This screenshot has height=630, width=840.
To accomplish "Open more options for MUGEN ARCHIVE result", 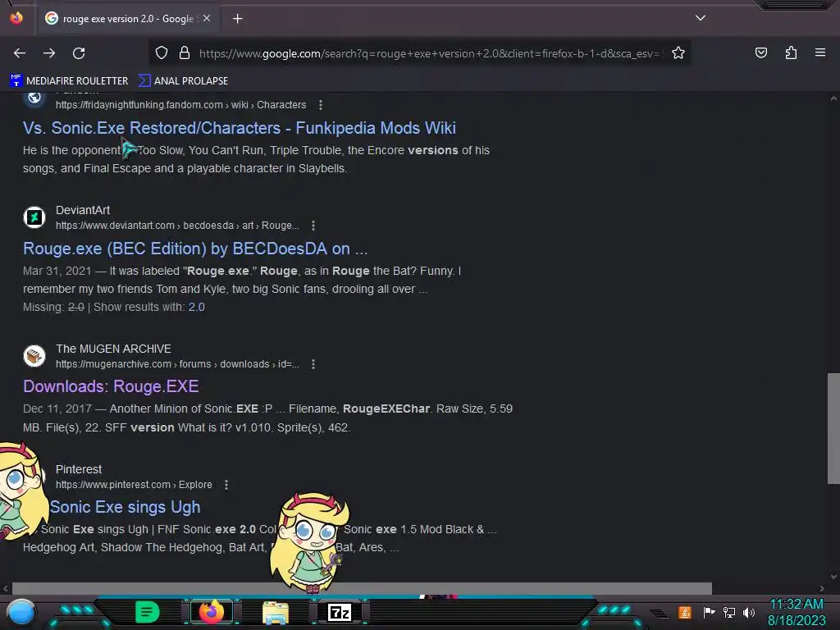I will click(x=313, y=364).
